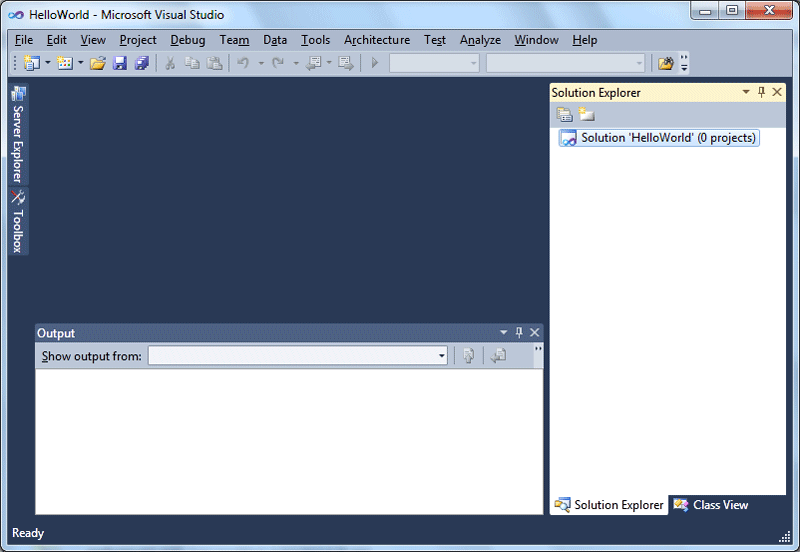Image resolution: width=800 pixels, height=552 pixels.
Task: Close the Solution Explorer panel
Action: (777, 92)
